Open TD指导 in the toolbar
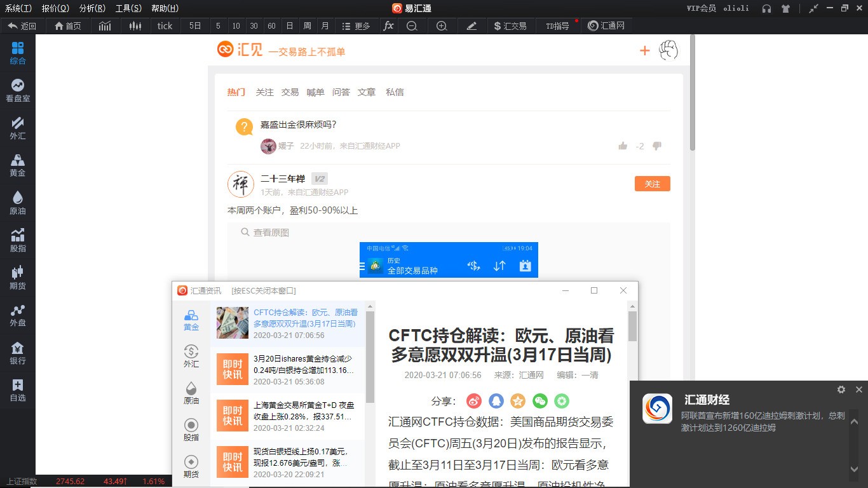868x488 pixels. click(x=557, y=26)
